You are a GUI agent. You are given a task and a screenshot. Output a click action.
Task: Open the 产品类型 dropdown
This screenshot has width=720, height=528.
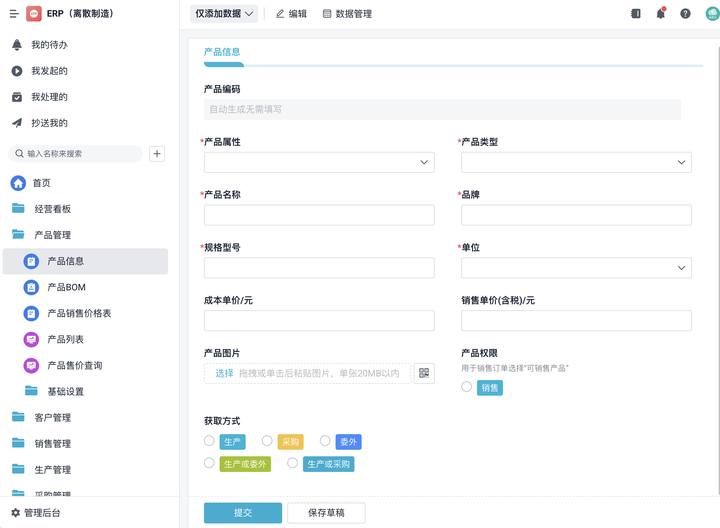coord(576,162)
